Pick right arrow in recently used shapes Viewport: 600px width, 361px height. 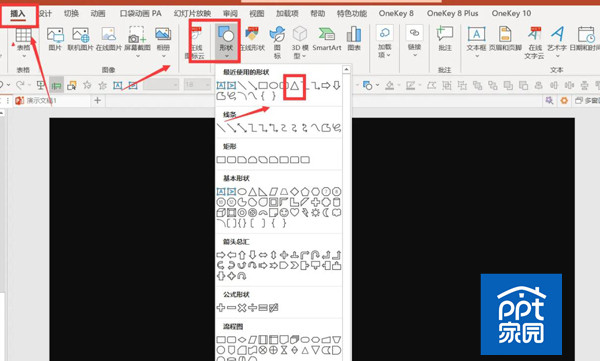pyautogui.click(x=326, y=85)
